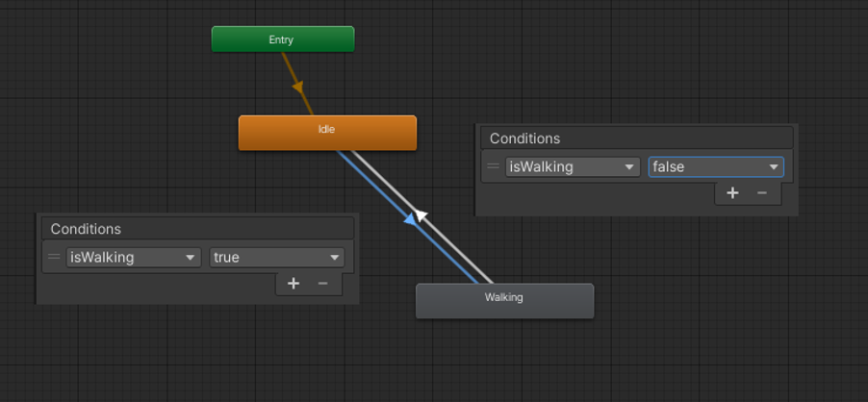Select the orange Entry transition arrow
The height and width of the screenshot is (402, 868).
click(297, 87)
